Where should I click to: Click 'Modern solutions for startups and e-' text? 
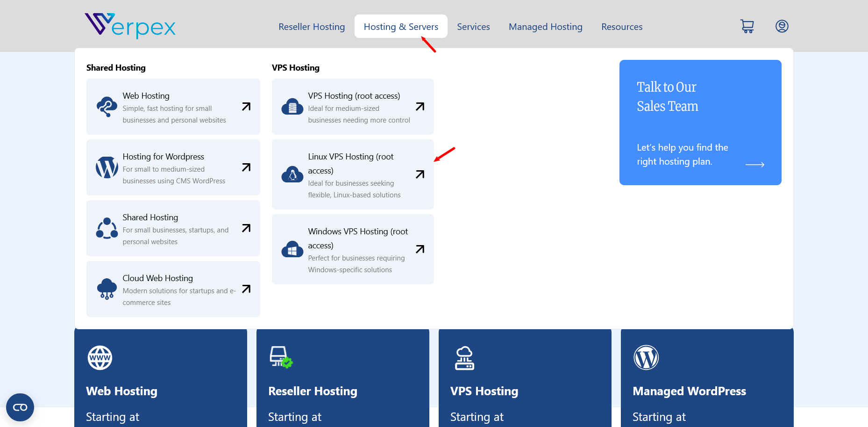[179, 291]
